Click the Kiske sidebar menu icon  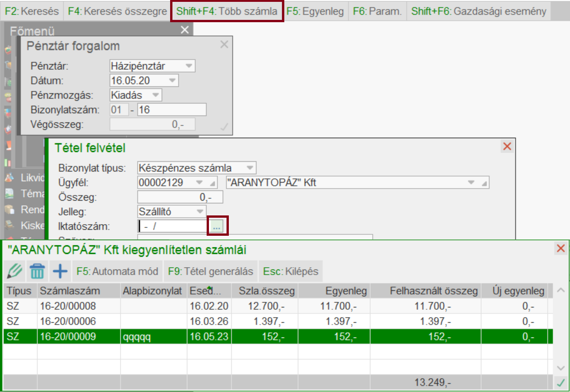coord(9,225)
